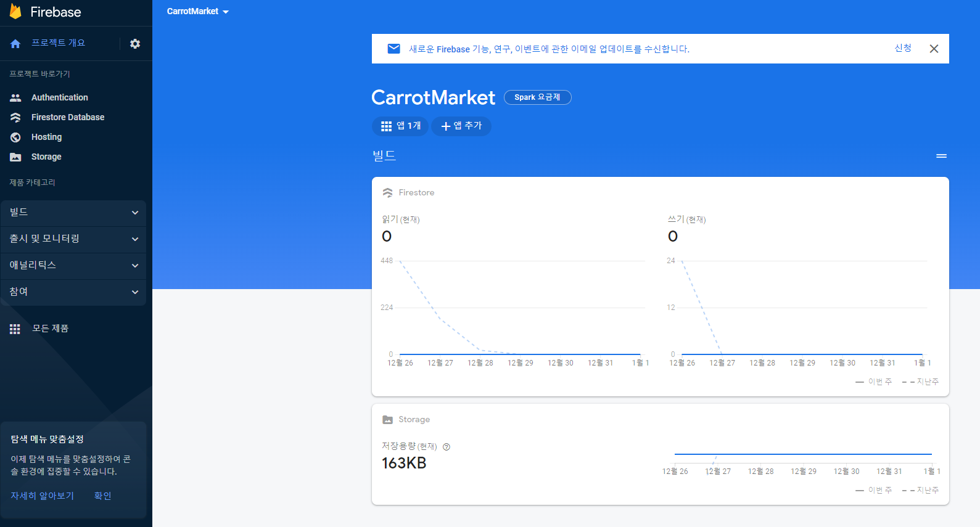Image resolution: width=980 pixels, height=527 pixels.
Task: Click the CarrotMarket project heading
Action: pyautogui.click(x=433, y=97)
